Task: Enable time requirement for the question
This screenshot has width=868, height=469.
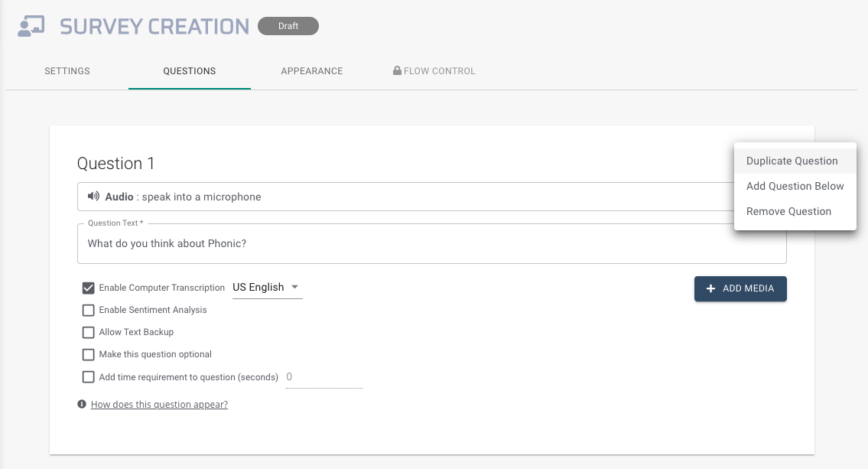Action: [88, 376]
